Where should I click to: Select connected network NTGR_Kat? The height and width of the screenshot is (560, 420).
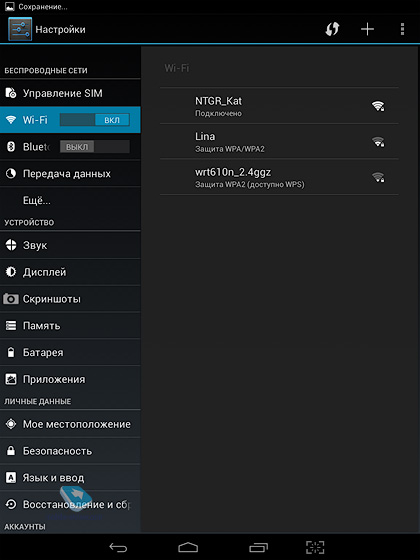[x=279, y=106]
